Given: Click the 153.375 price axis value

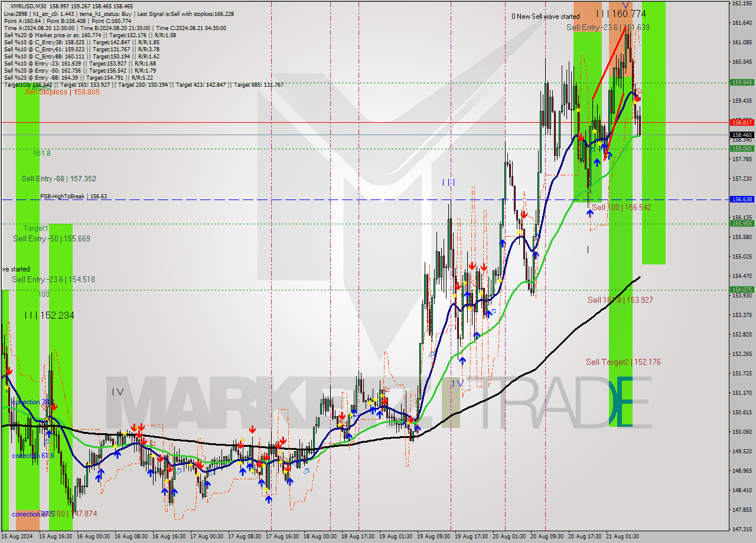Looking at the screenshot, I should pos(742,315).
